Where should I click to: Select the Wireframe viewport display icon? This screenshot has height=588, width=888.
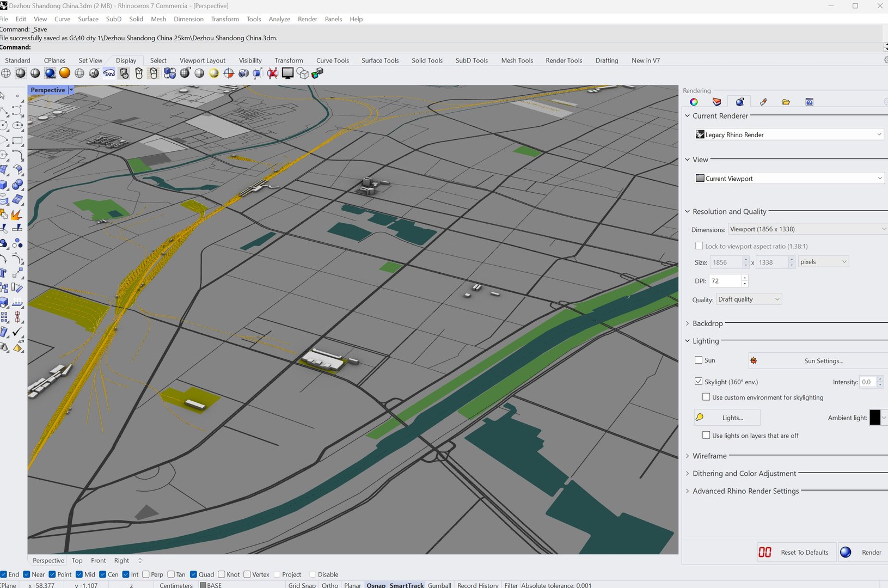pyautogui.click(x=6, y=73)
